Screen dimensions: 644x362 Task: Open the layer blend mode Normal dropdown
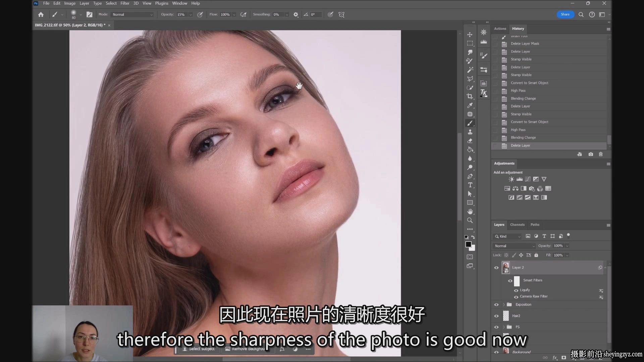coord(515,246)
